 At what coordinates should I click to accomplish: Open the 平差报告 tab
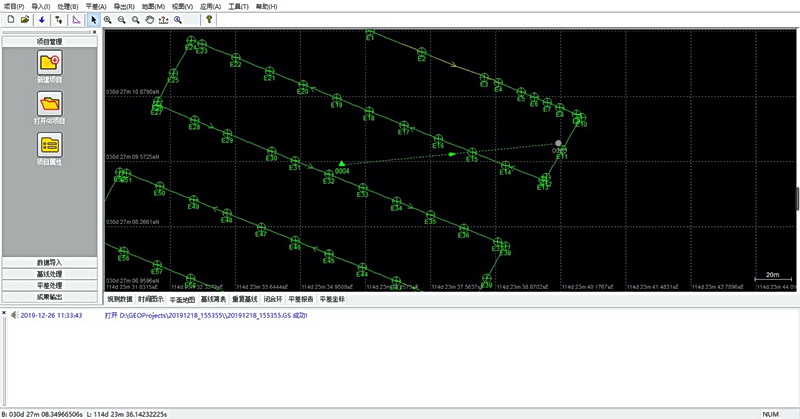[x=301, y=299]
